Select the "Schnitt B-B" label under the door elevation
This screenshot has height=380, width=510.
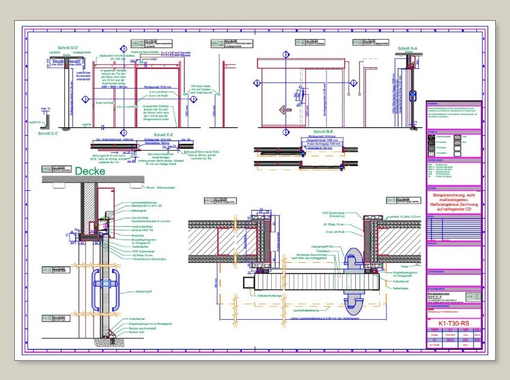[x=323, y=132]
